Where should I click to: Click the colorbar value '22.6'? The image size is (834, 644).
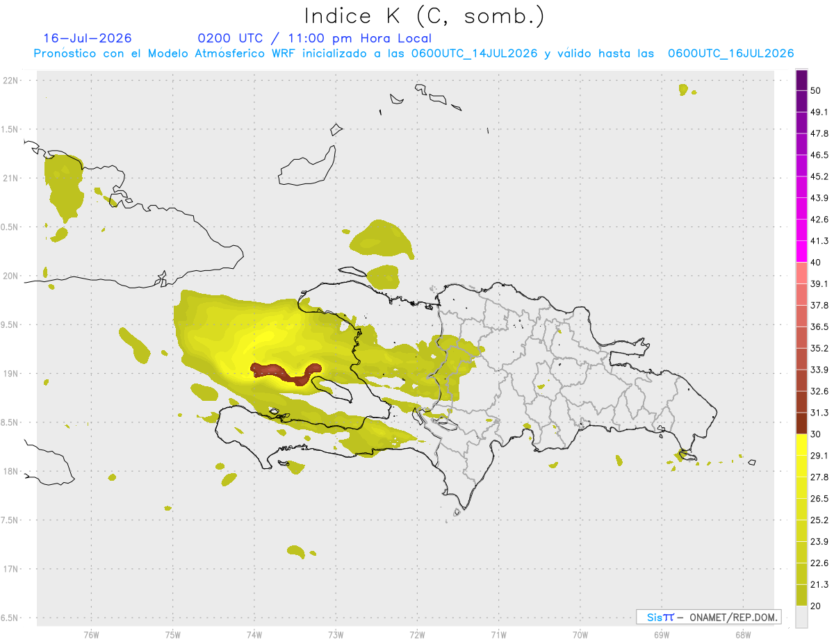pyautogui.click(x=819, y=563)
